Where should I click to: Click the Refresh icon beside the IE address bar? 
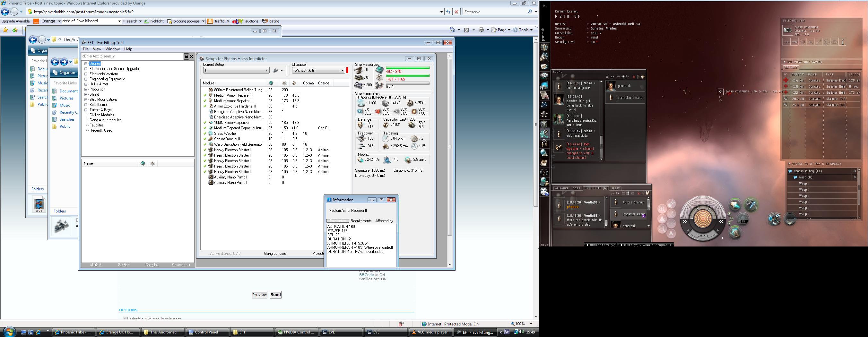(x=448, y=12)
